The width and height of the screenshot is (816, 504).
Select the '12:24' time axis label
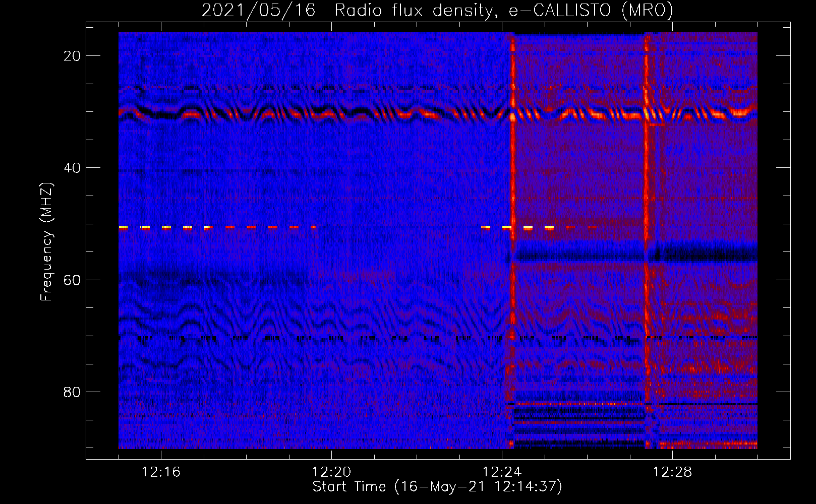[x=502, y=472]
